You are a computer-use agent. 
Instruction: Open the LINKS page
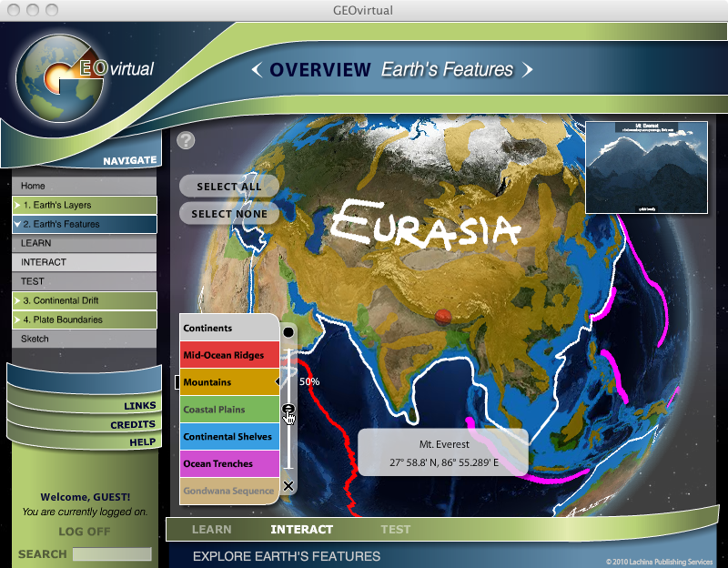coord(140,405)
